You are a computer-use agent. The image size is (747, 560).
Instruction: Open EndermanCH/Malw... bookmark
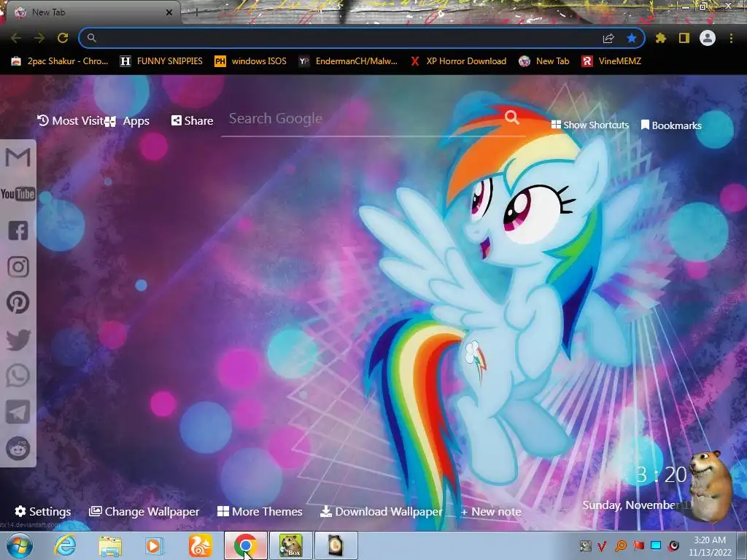(x=348, y=61)
